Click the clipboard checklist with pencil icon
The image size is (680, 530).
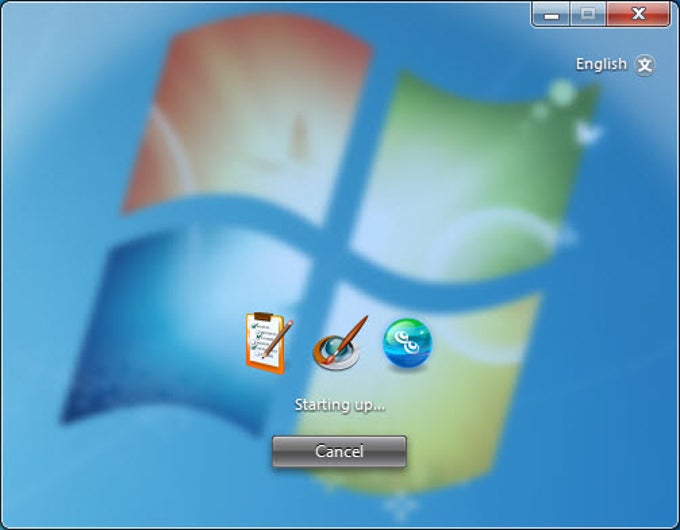tap(269, 343)
